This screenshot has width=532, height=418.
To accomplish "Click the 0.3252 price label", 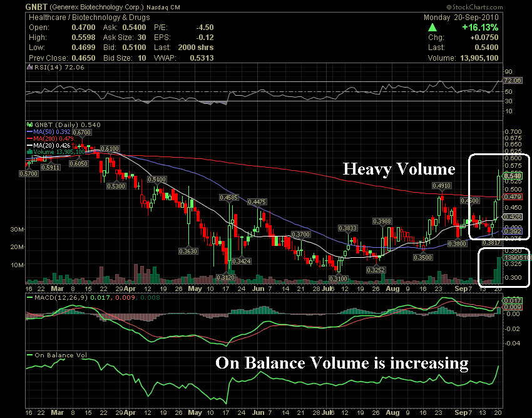I will [x=376, y=270].
